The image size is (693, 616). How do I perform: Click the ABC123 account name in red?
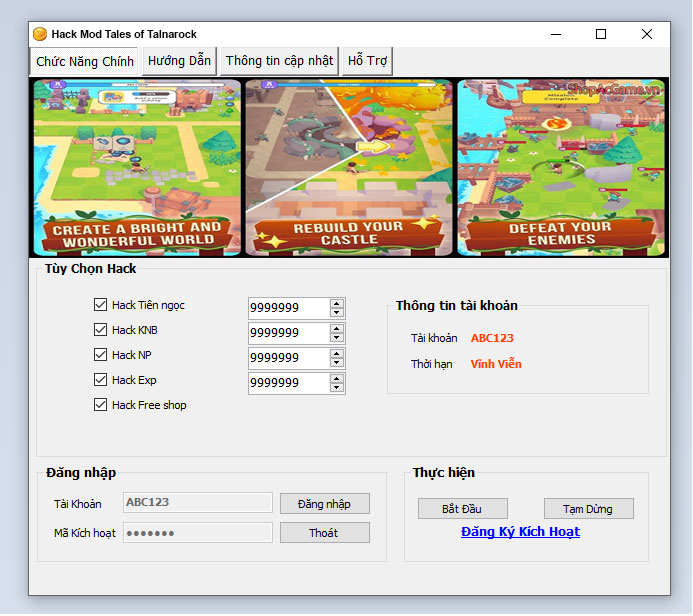pos(492,338)
